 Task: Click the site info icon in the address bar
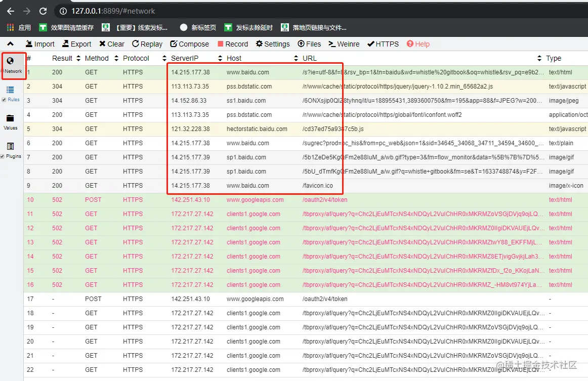[x=63, y=11]
